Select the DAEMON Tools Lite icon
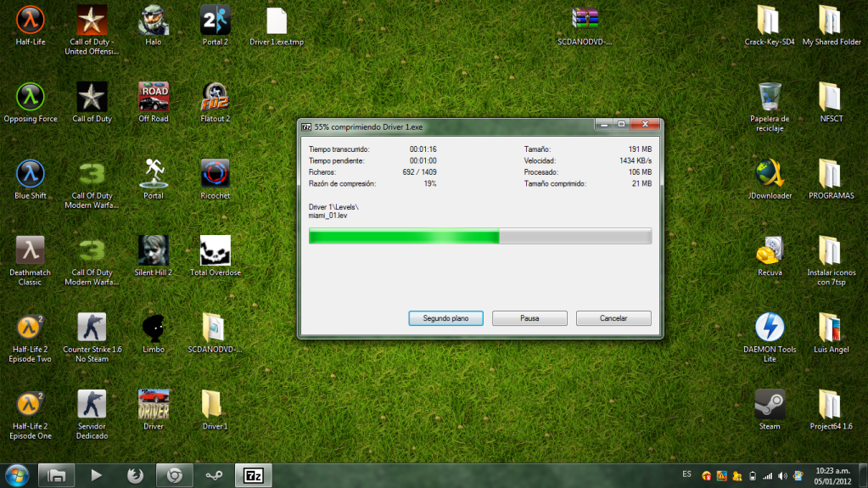Screen dimensions: 868x488 click(x=770, y=338)
